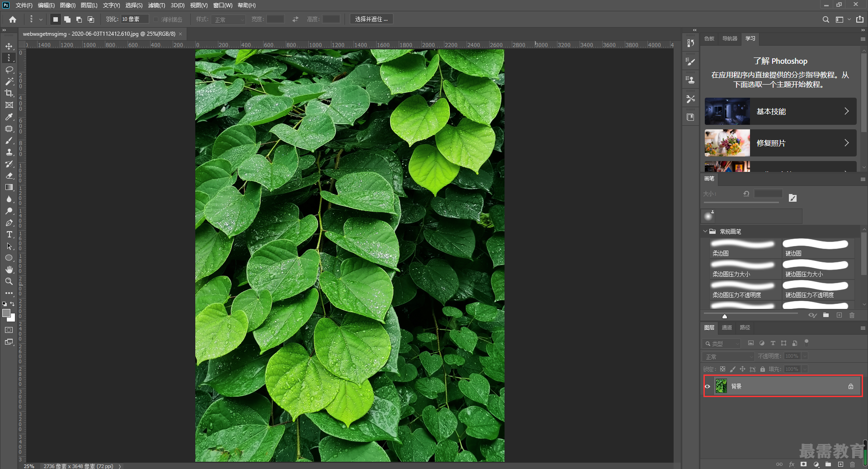Click the Home icon in options bar
Viewport: 868px width, 469px height.
pos(13,19)
